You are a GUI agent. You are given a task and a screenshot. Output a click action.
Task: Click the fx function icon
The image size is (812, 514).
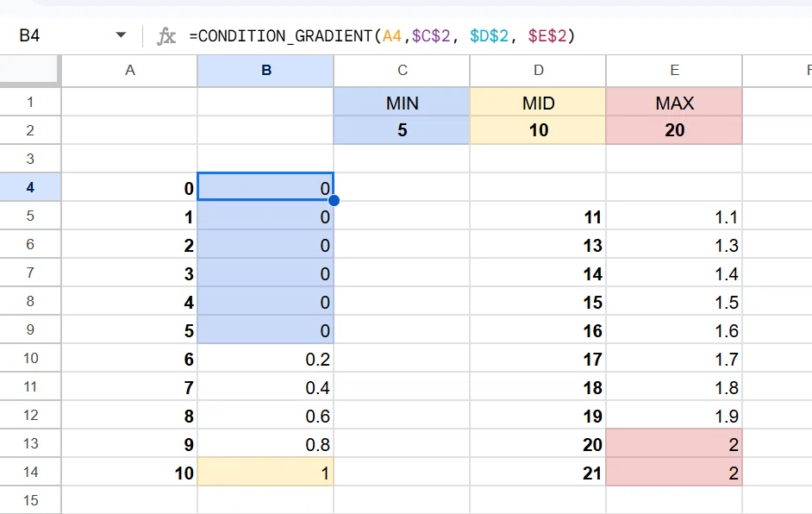pos(166,35)
